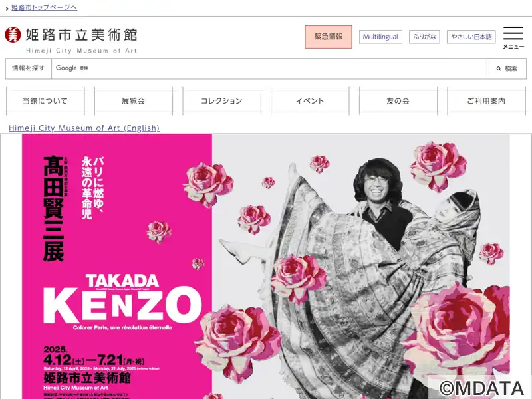Open Himeji City Museum of Art (English) link
Screen dimensions: 532x399
point(84,128)
